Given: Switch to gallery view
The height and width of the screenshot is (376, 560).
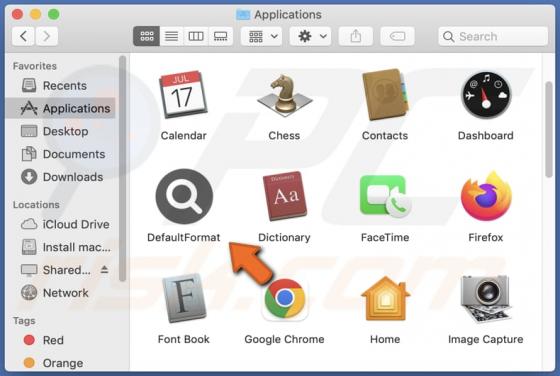Looking at the screenshot, I should coord(221,36).
